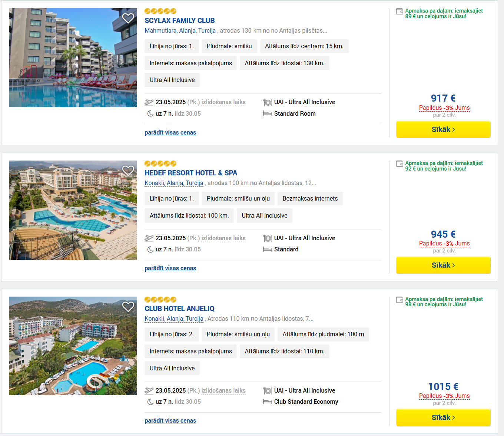Open Sīkāk button for 917 € offer

[x=443, y=129]
